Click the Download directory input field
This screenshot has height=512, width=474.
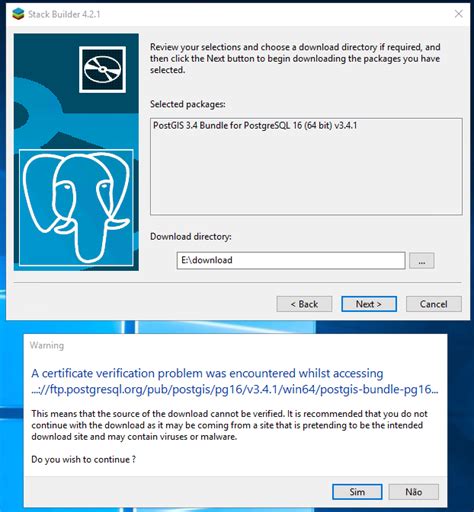click(291, 260)
